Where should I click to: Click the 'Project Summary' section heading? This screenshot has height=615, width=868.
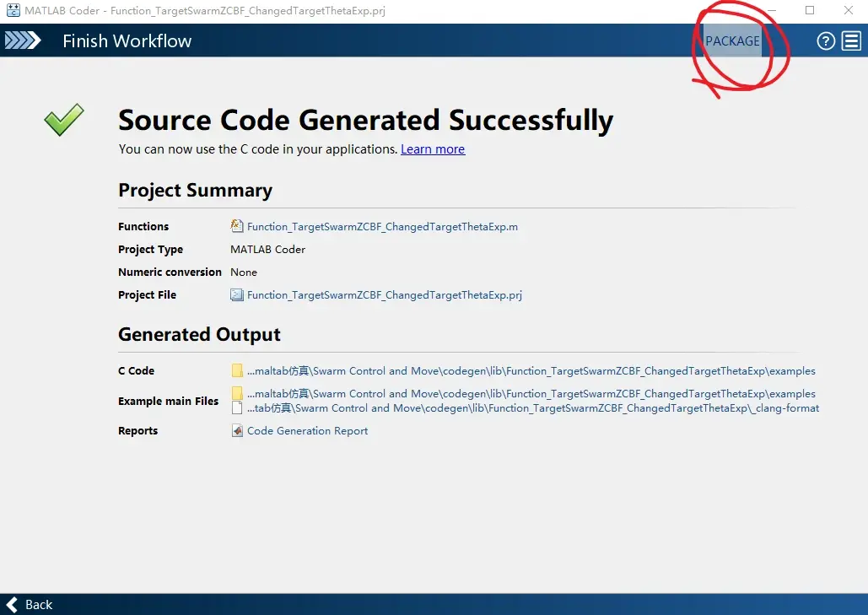click(196, 191)
